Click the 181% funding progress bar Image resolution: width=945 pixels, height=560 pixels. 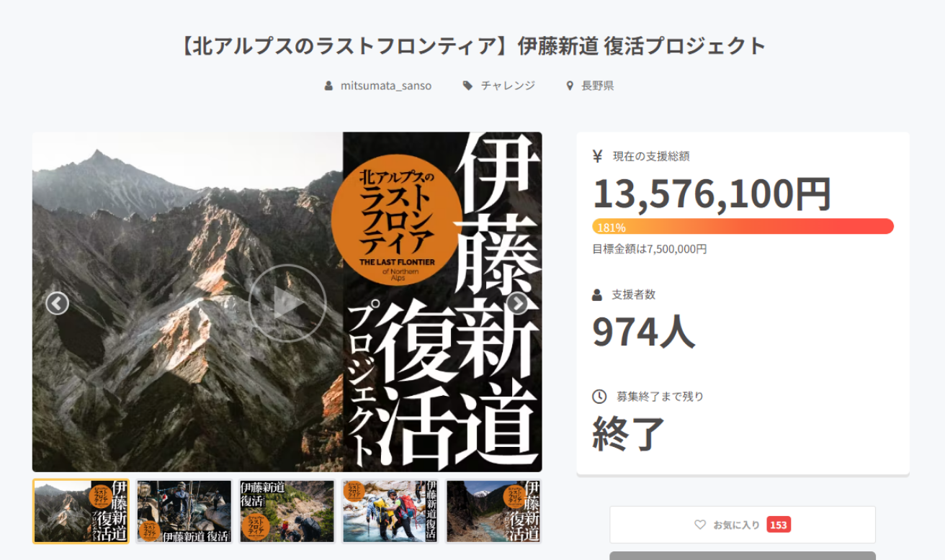coord(743,227)
